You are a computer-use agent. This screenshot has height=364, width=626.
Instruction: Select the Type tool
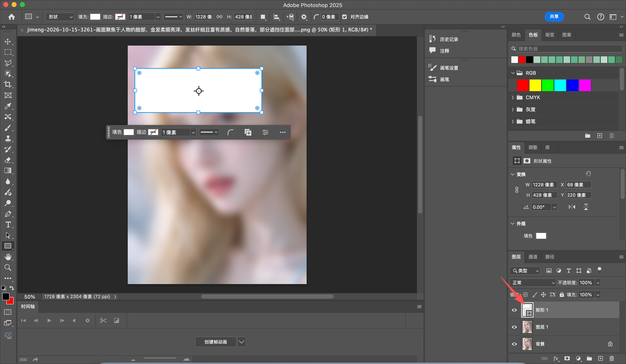coord(8,225)
